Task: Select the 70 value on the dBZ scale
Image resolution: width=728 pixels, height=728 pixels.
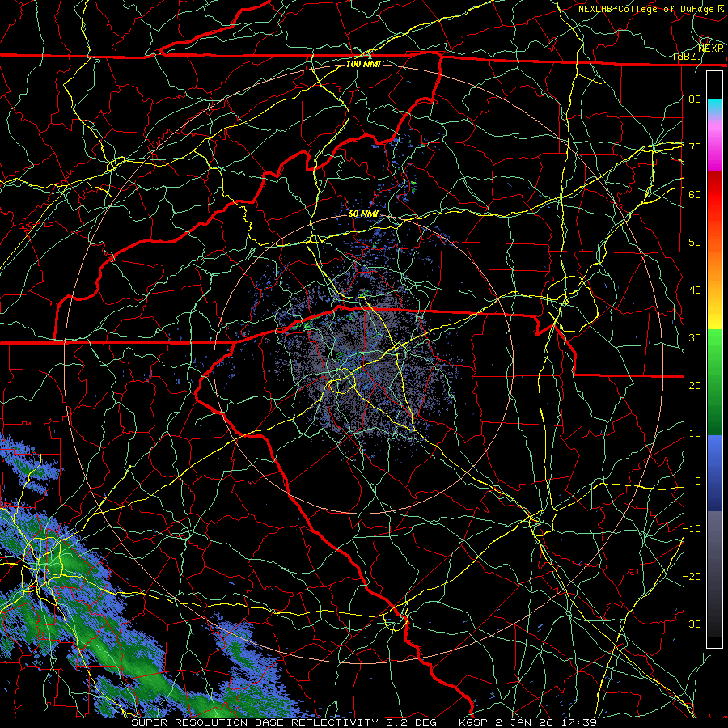Action: click(x=695, y=146)
